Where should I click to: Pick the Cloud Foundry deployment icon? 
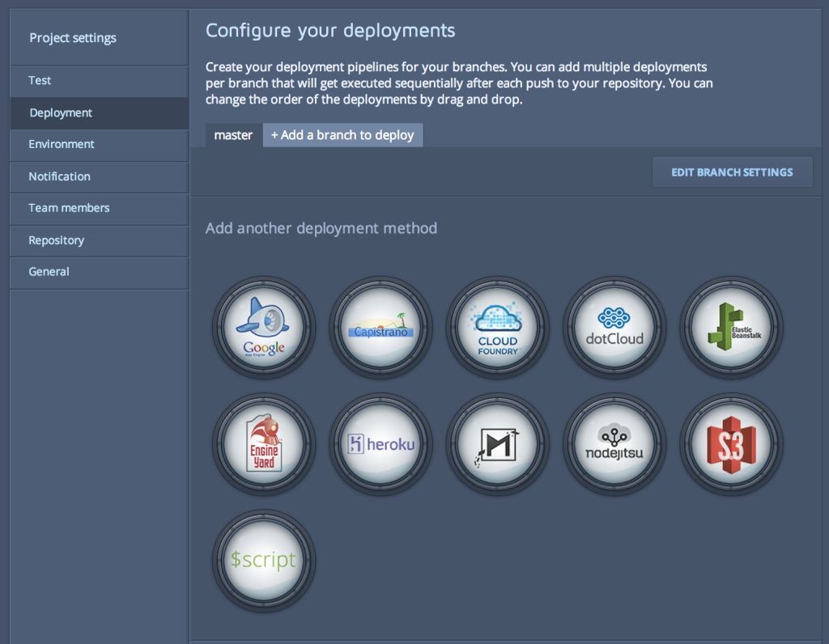click(497, 328)
